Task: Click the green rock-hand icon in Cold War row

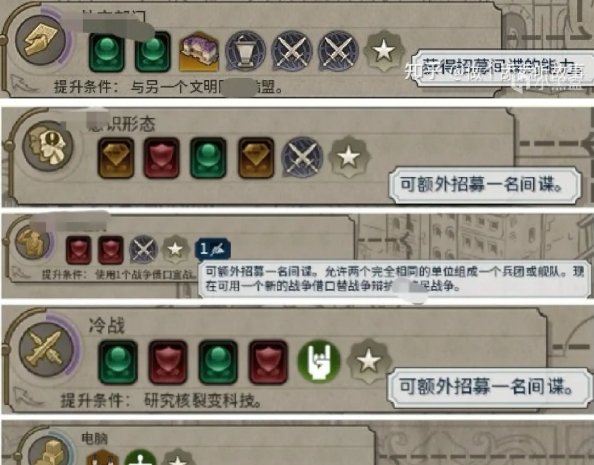Action: point(319,361)
